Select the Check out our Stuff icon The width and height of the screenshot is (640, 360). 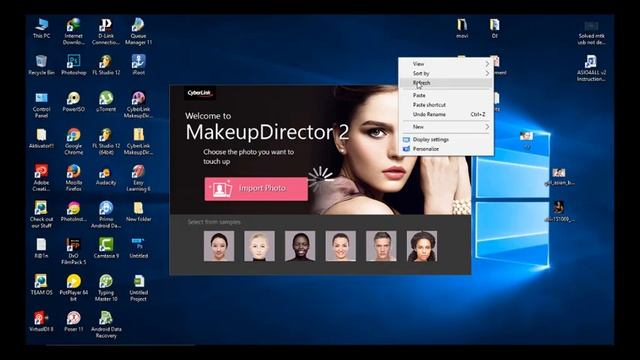(x=41, y=215)
